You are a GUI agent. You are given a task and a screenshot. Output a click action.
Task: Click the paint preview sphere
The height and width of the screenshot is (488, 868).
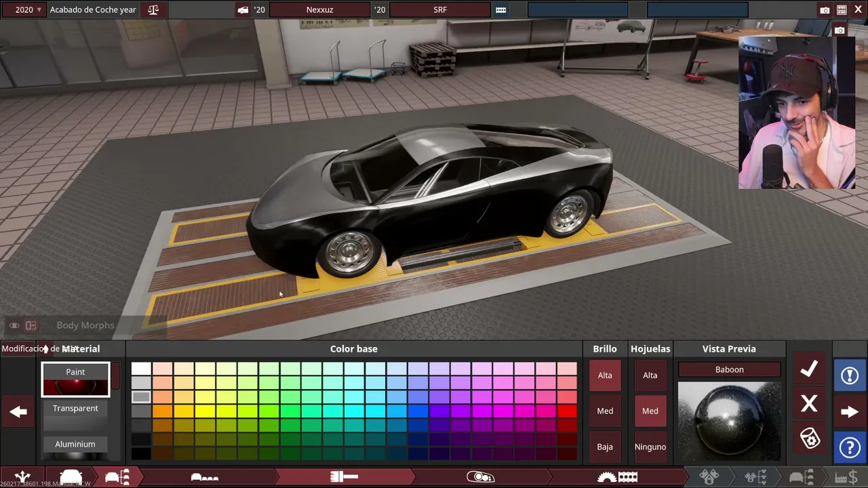click(730, 421)
